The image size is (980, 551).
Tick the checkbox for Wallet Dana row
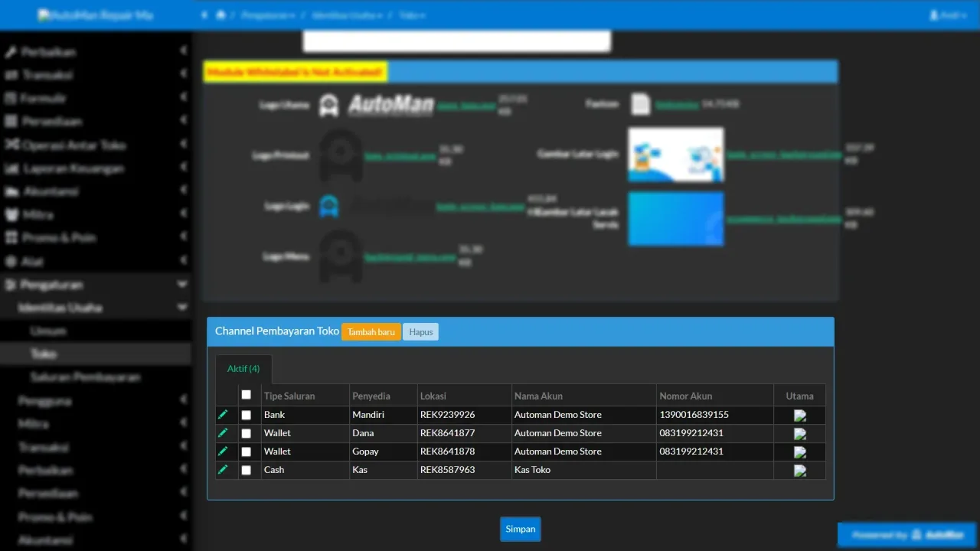(x=246, y=433)
